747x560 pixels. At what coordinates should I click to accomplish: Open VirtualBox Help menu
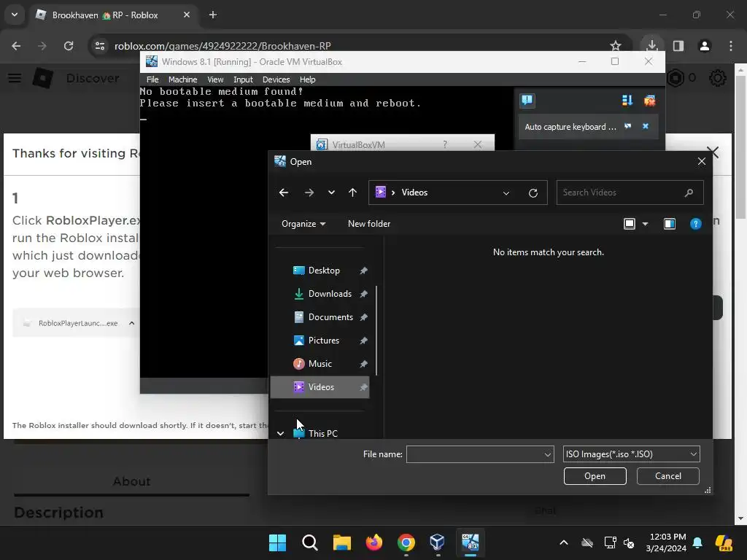307,79
